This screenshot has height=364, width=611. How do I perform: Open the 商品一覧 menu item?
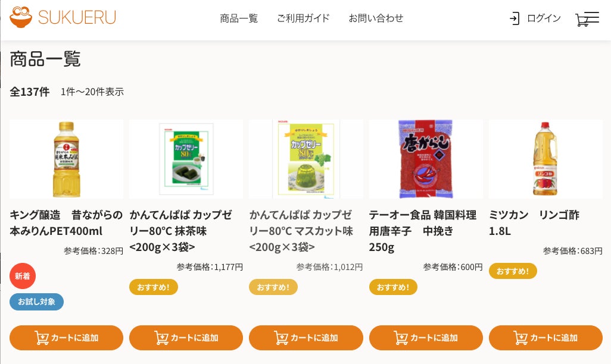pyautogui.click(x=239, y=18)
